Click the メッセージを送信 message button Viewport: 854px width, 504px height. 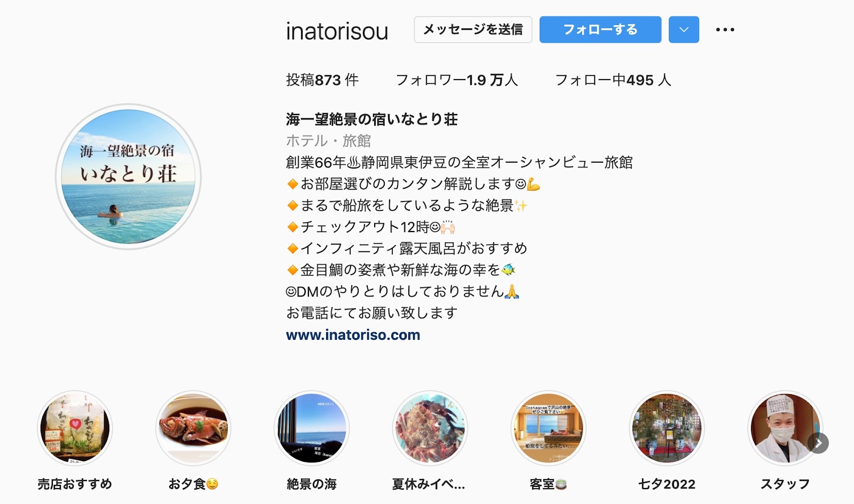coord(473,30)
